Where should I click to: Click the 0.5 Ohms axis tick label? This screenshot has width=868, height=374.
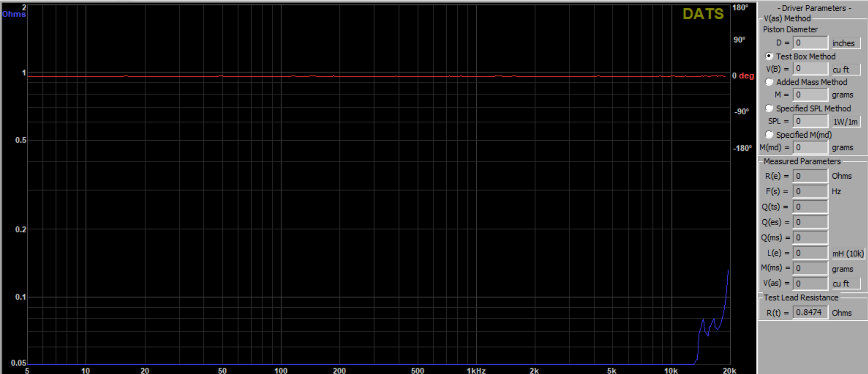21,140
